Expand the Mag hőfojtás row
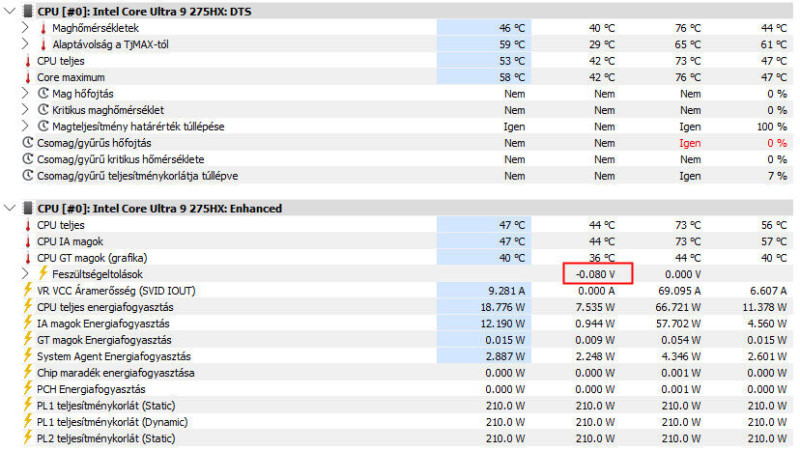Screen dimensions: 800x451 25,93
